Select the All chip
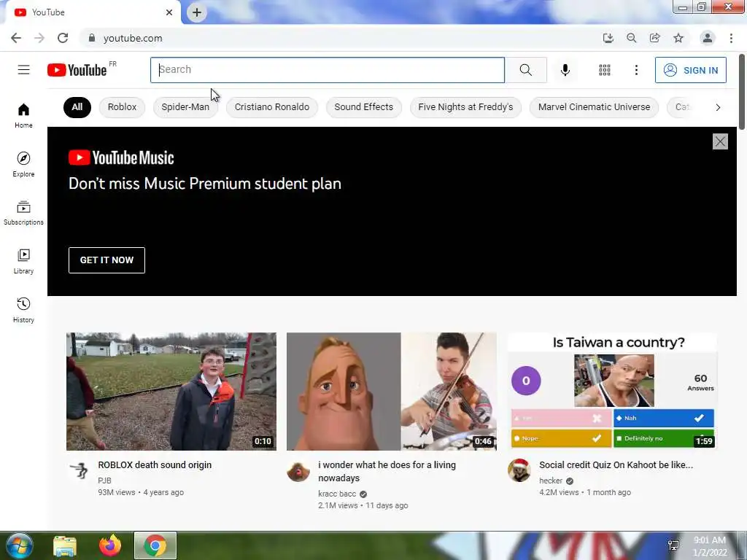747x560 pixels. point(77,107)
